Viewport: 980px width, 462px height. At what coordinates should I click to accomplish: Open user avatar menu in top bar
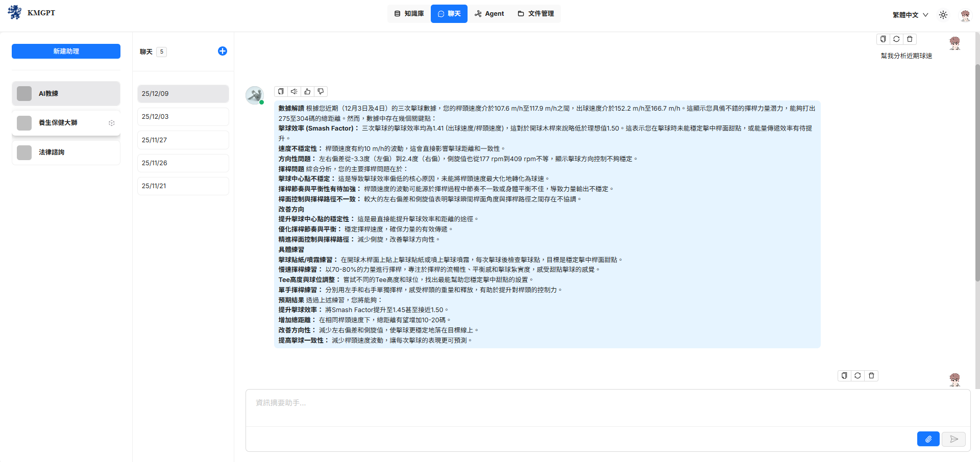tap(965, 15)
